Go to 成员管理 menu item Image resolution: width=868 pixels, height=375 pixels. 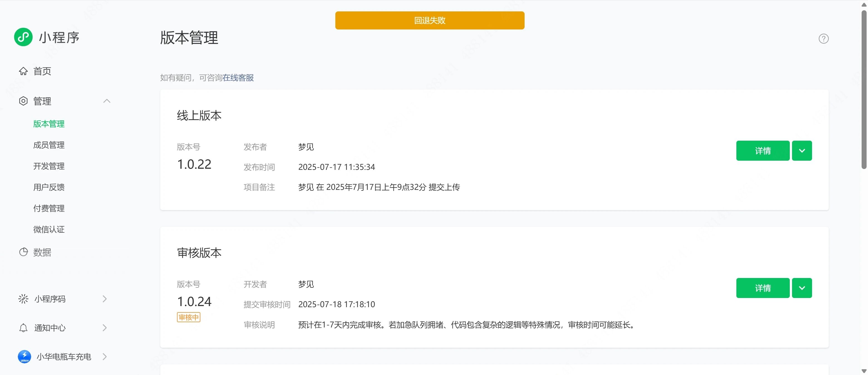coord(49,145)
